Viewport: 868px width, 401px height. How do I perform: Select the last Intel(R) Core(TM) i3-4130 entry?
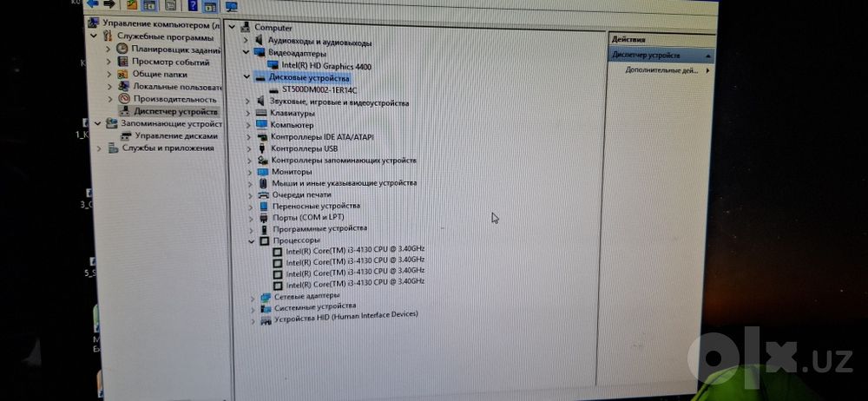(355, 283)
